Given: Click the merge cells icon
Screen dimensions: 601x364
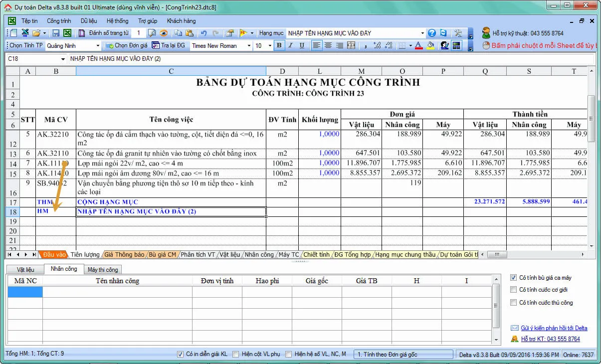Looking at the screenshot, I should coord(351,45).
